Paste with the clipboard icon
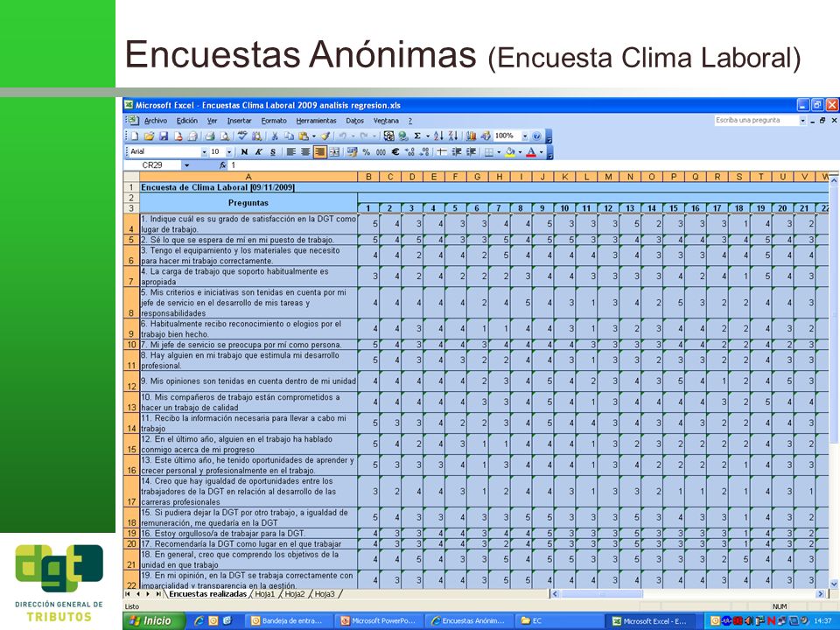 pyautogui.click(x=304, y=136)
